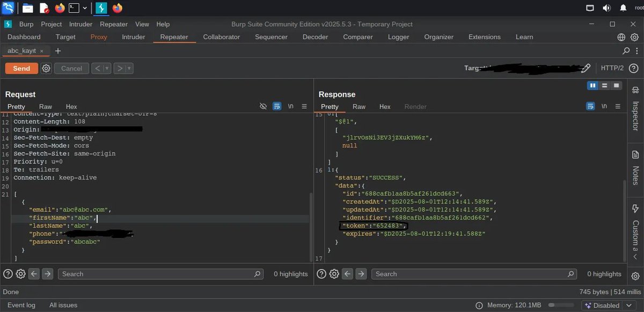Click the target pencil edit icon near Target field
The image size is (644, 312).
tap(586, 68)
